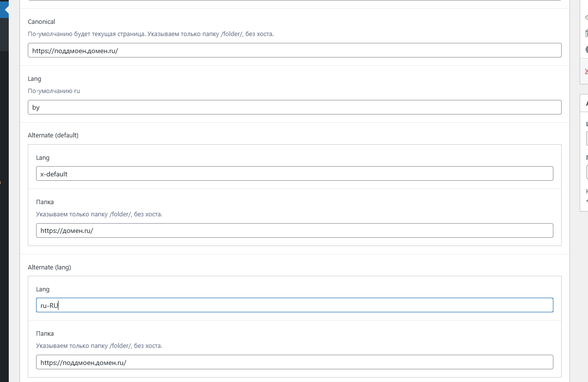Viewport: 588px width, 382px height.
Task: Click the Папка label in Alternate (lang) group
Action: (45, 333)
